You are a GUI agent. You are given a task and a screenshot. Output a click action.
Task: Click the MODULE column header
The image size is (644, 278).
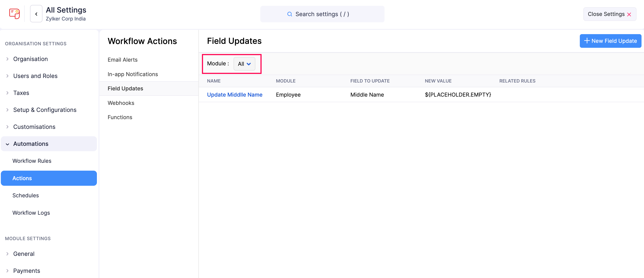click(286, 81)
